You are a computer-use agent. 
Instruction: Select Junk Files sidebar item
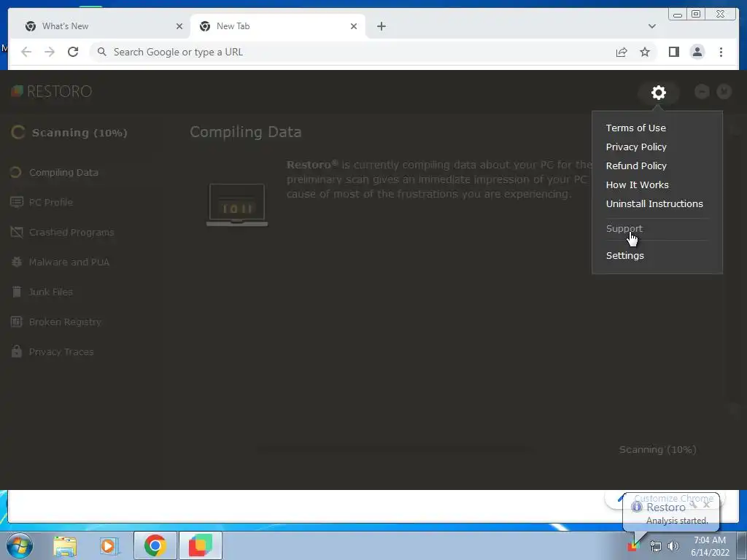click(x=50, y=292)
